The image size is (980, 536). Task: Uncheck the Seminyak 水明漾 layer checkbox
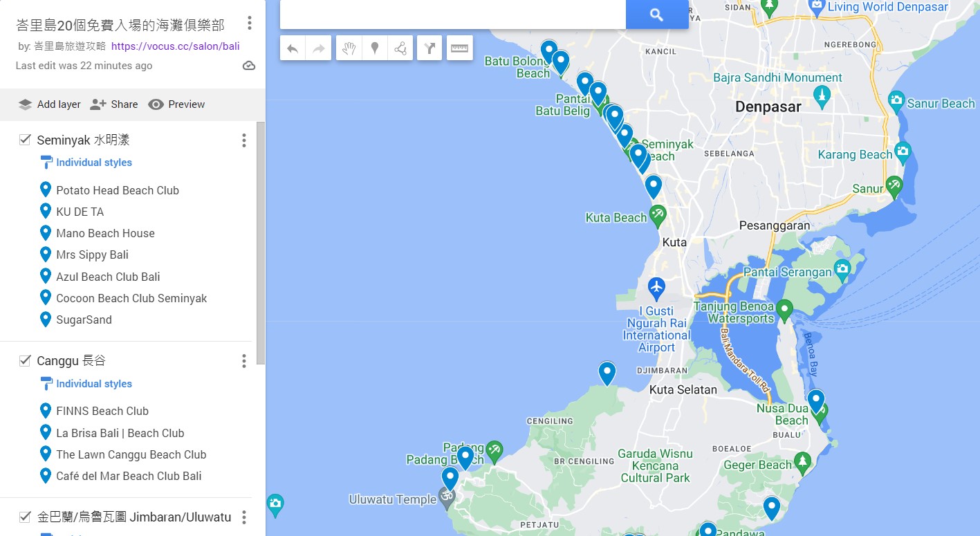(x=25, y=140)
